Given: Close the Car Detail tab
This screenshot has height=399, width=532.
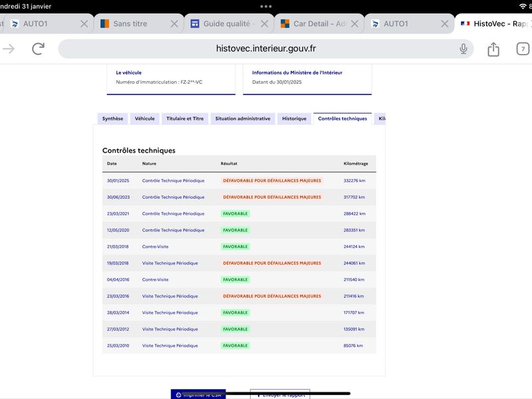Looking at the screenshot, I should [x=354, y=24].
